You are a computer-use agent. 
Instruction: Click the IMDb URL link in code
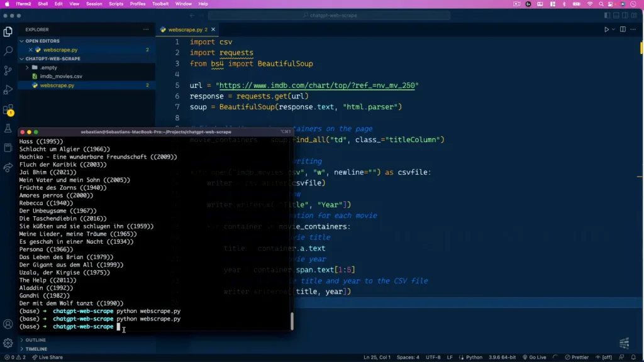coord(317,85)
